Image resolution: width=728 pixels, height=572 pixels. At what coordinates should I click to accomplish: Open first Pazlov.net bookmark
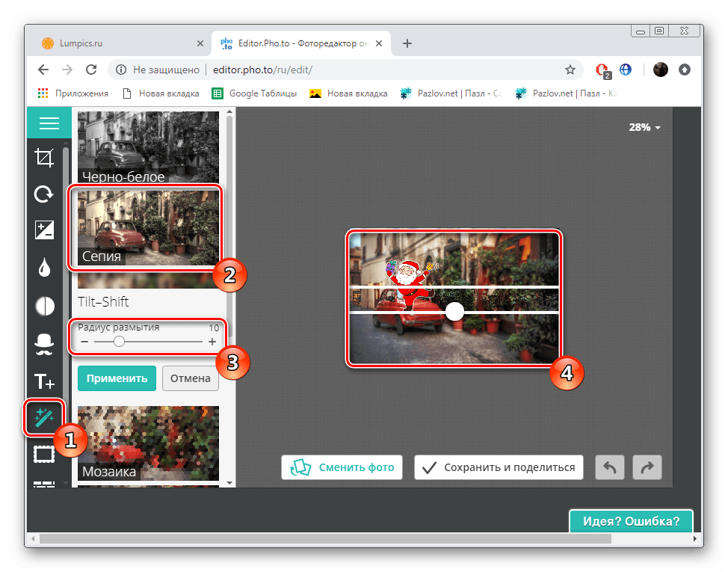pos(451,93)
